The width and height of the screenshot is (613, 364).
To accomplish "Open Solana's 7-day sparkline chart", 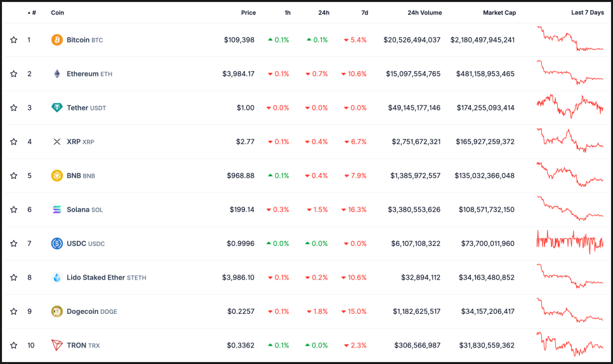I will pos(570,209).
